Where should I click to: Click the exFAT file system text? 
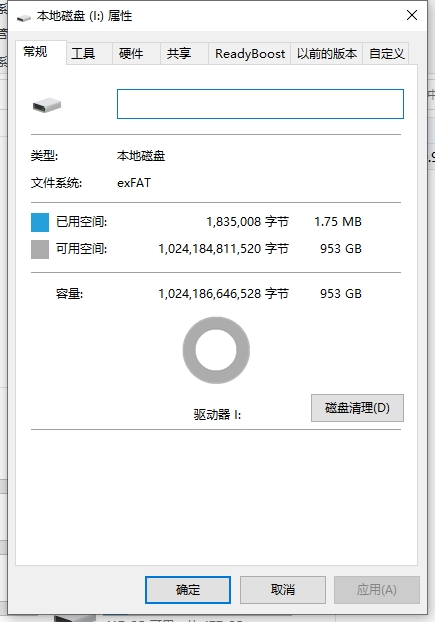click(134, 183)
